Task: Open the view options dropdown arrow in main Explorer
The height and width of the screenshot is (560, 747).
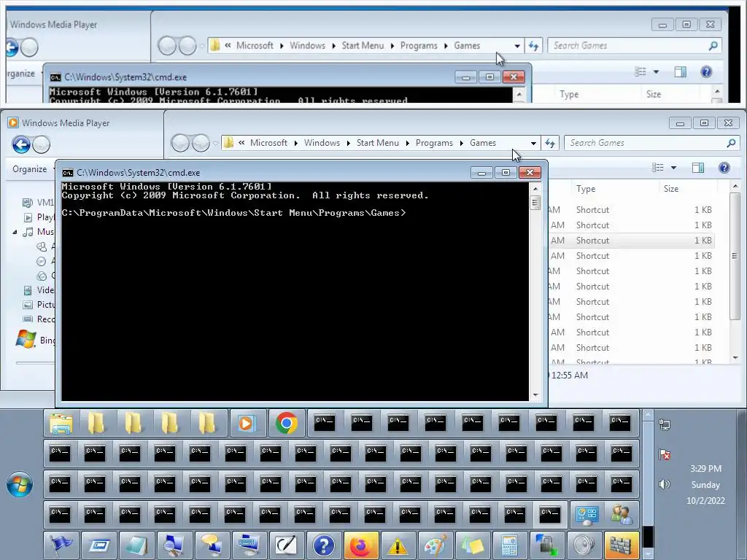Action: coord(673,168)
